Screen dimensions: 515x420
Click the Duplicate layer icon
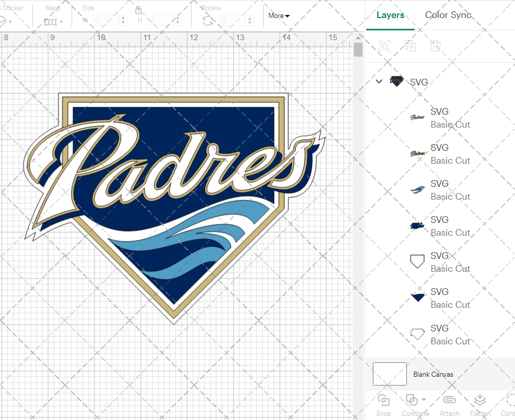pos(410,46)
